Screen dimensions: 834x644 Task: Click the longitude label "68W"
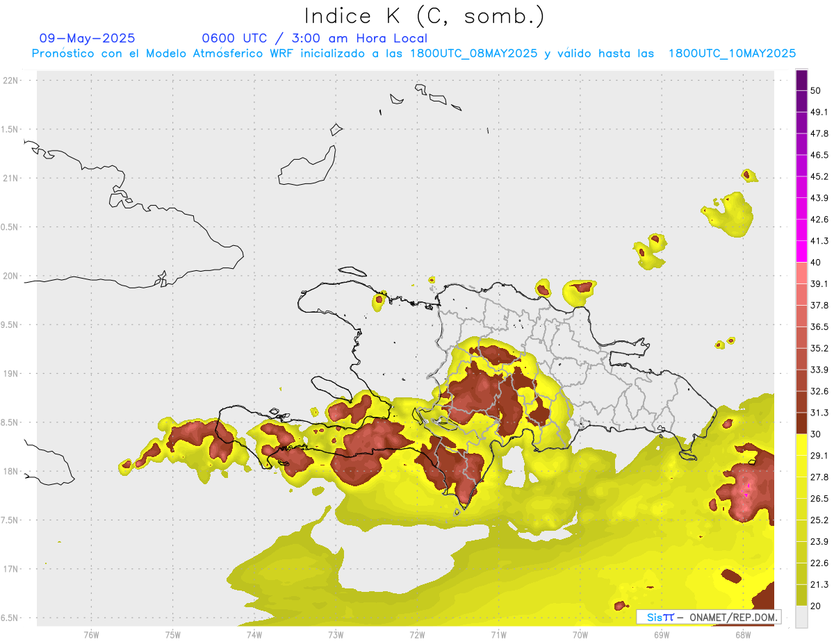click(x=742, y=634)
